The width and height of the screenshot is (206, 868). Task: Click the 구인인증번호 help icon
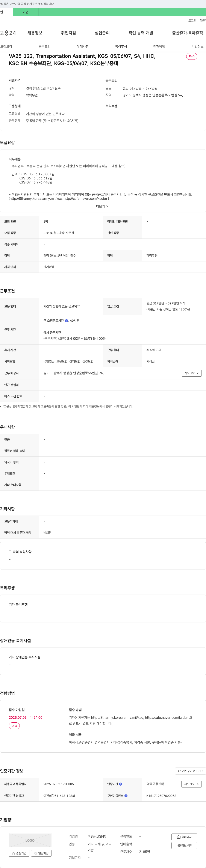[x=126, y=796]
